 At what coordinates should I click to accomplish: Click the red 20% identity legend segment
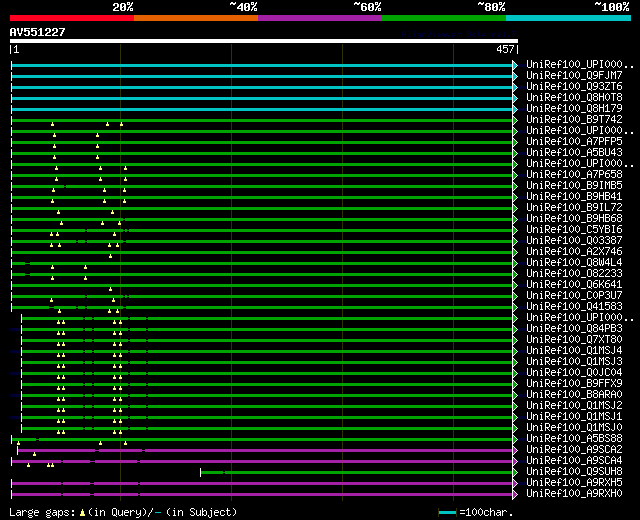tap(71, 17)
